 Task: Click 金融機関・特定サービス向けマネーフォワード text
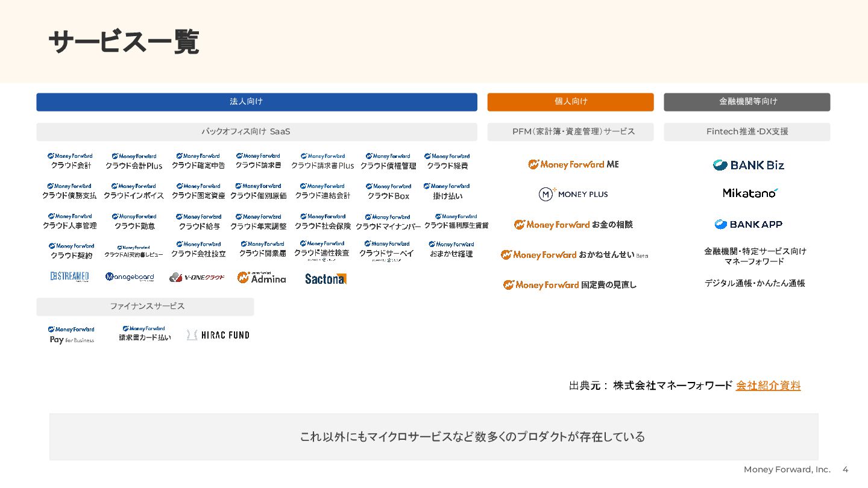[755, 256]
